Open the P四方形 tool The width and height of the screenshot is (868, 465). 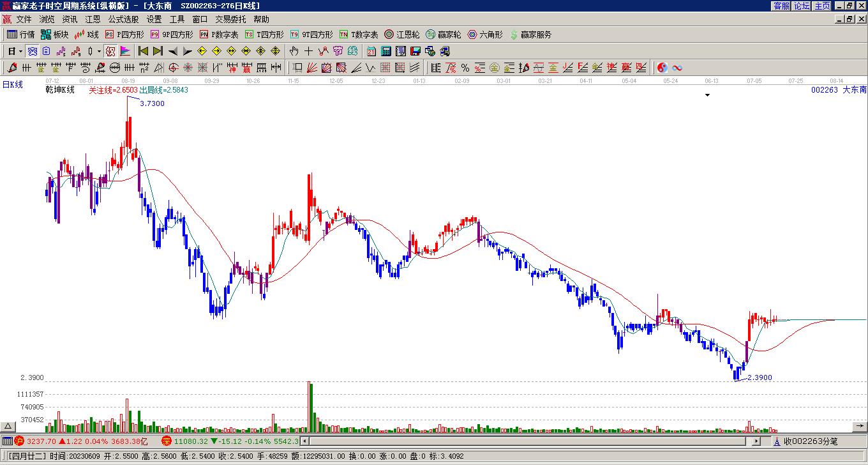(x=124, y=34)
